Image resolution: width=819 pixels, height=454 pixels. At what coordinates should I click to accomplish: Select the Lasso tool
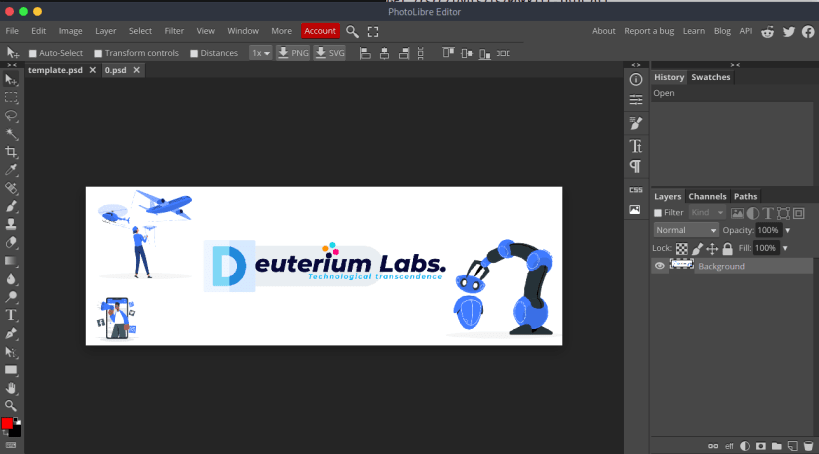point(11,115)
